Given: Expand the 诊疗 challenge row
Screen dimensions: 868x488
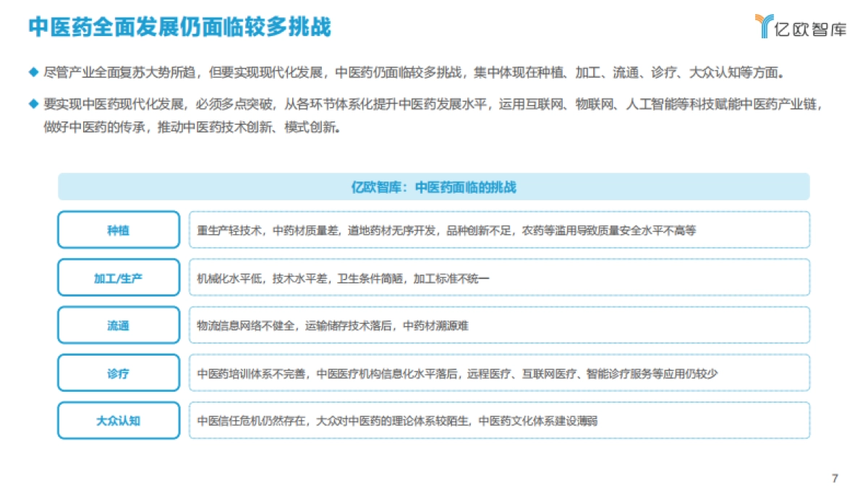Looking at the screenshot, I should [499, 372].
